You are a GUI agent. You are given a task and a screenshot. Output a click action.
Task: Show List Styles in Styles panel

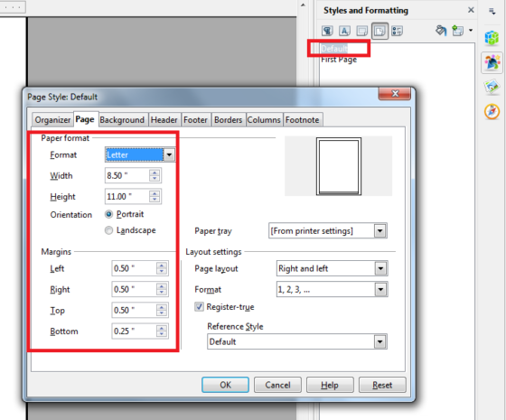397,31
